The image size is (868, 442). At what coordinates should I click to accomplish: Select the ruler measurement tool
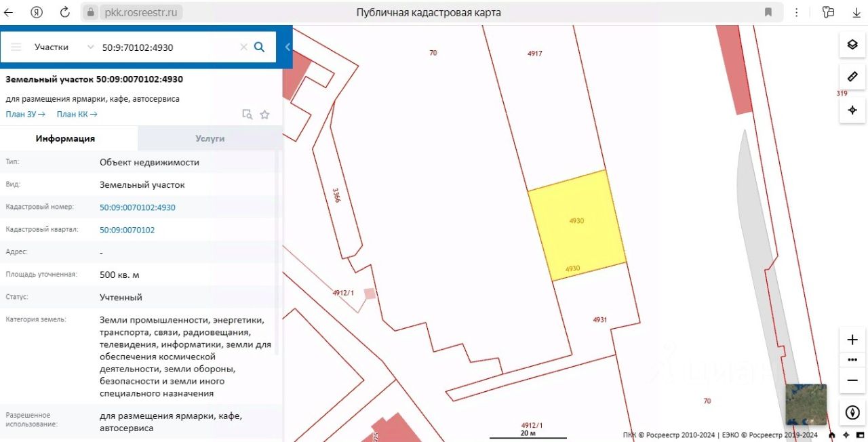click(x=852, y=77)
